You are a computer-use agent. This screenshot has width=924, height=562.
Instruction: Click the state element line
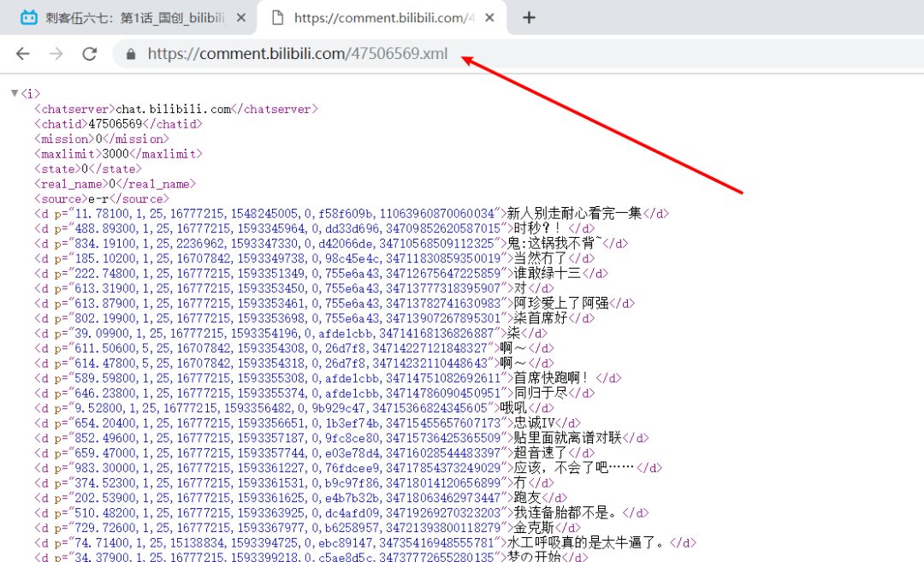click(88, 169)
